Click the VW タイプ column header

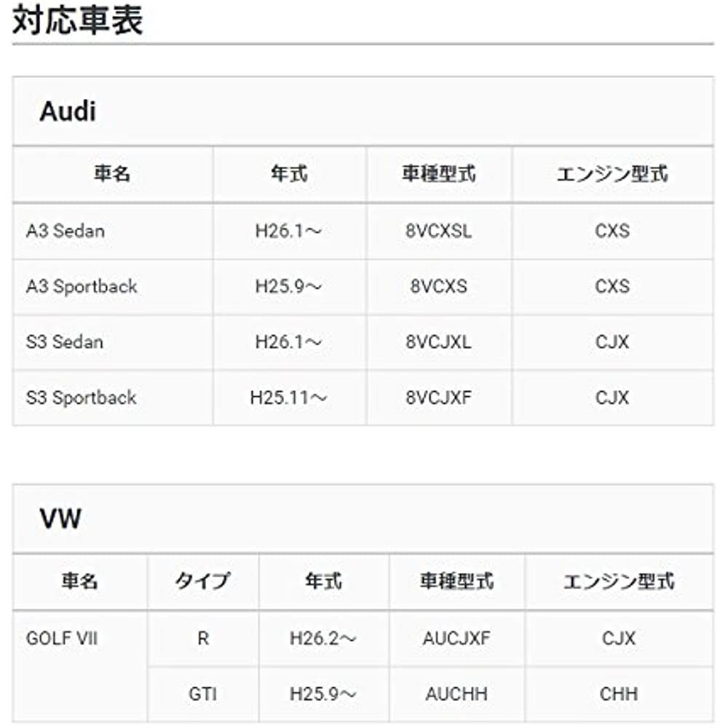[x=202, y=581]
